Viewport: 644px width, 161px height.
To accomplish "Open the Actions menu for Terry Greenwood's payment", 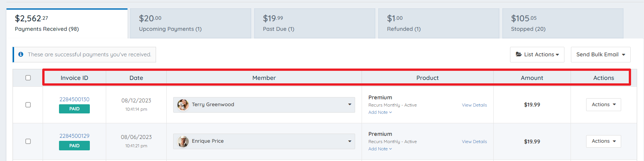I will click(x=604, y=105).
